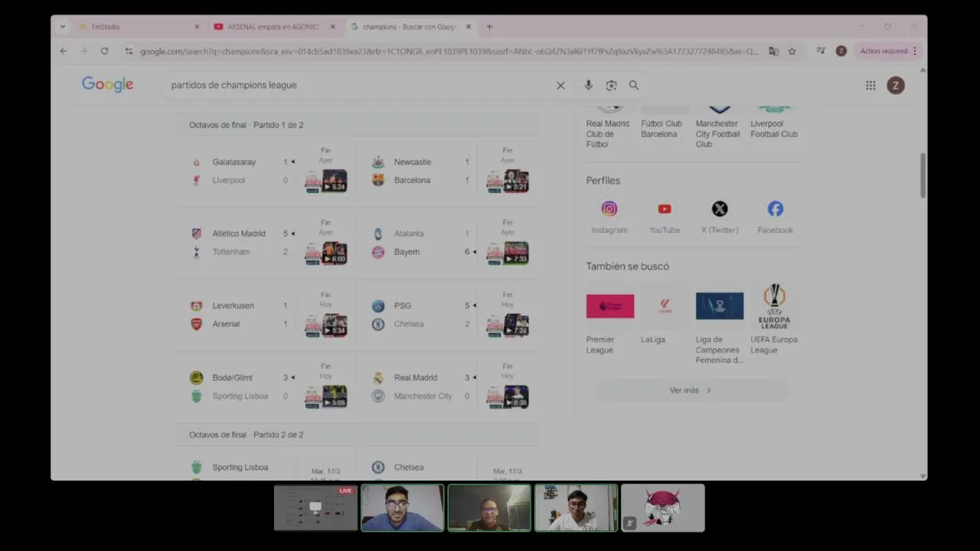The height and width of the screenshot is (551, 980).
Task: Click search field with partidos de champions league
Action: click(x=360, y=85)
